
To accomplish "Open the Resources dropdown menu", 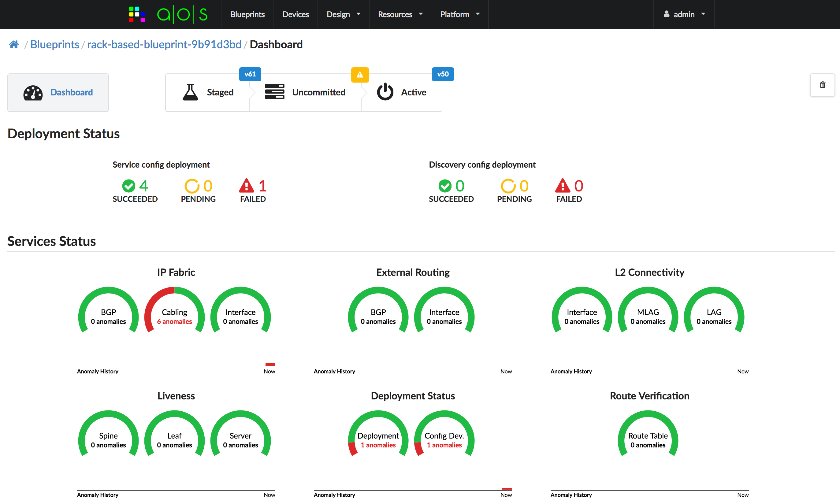I will pos(400,14).
